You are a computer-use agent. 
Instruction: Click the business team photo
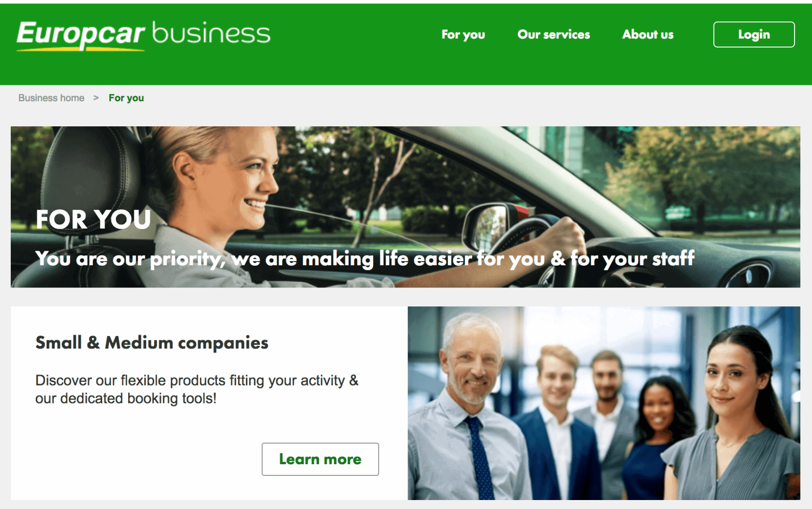click(x=604, y=403)
